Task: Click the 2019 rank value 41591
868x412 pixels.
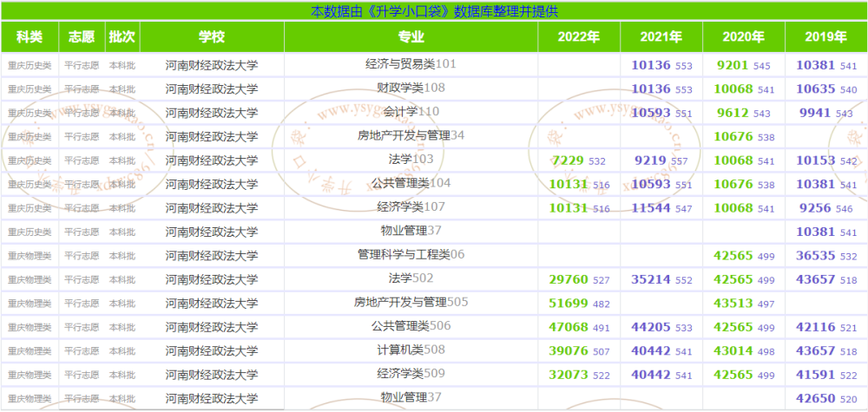Action: coord(816,375)
